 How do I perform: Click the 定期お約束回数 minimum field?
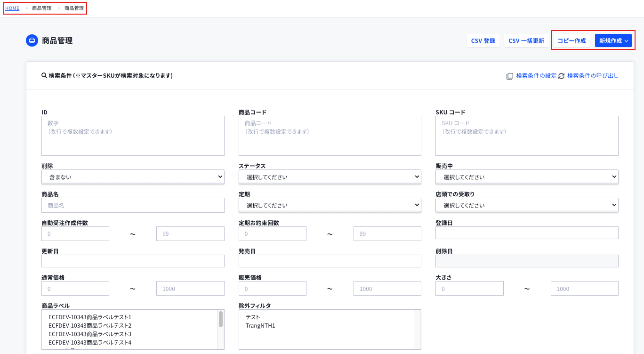tap(273, 233)
